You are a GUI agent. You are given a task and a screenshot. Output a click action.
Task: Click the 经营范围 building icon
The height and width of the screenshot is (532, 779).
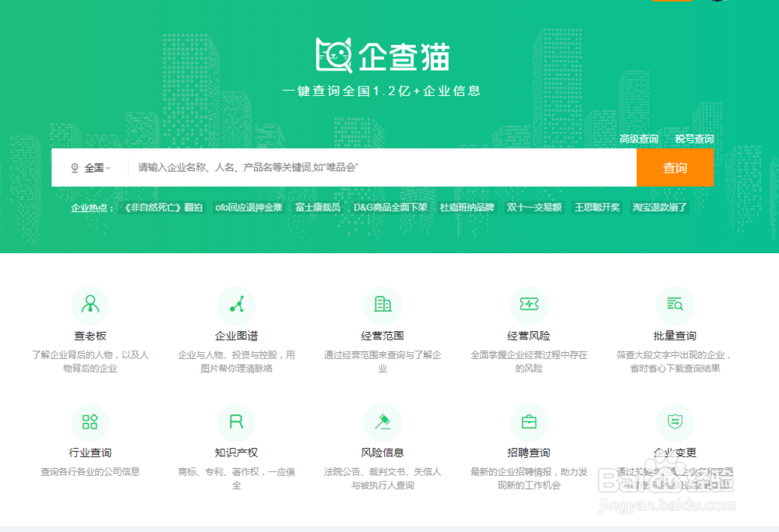[382, 305]
